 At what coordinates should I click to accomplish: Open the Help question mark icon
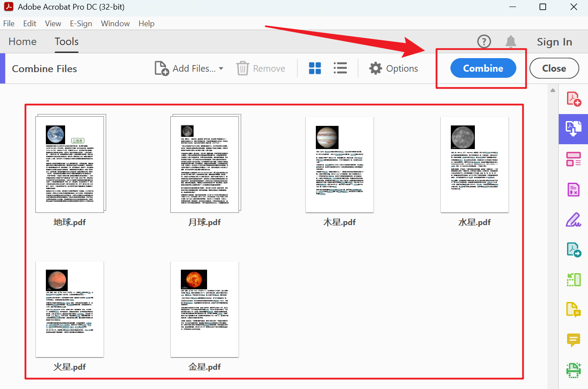pyautogui.click(x=484, y=42)
